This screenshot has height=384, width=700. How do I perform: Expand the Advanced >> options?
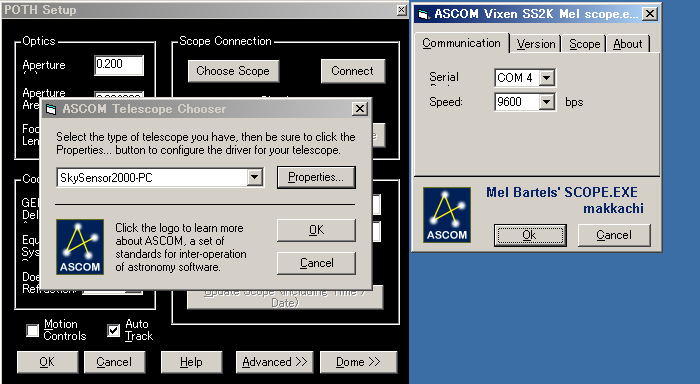275,362
